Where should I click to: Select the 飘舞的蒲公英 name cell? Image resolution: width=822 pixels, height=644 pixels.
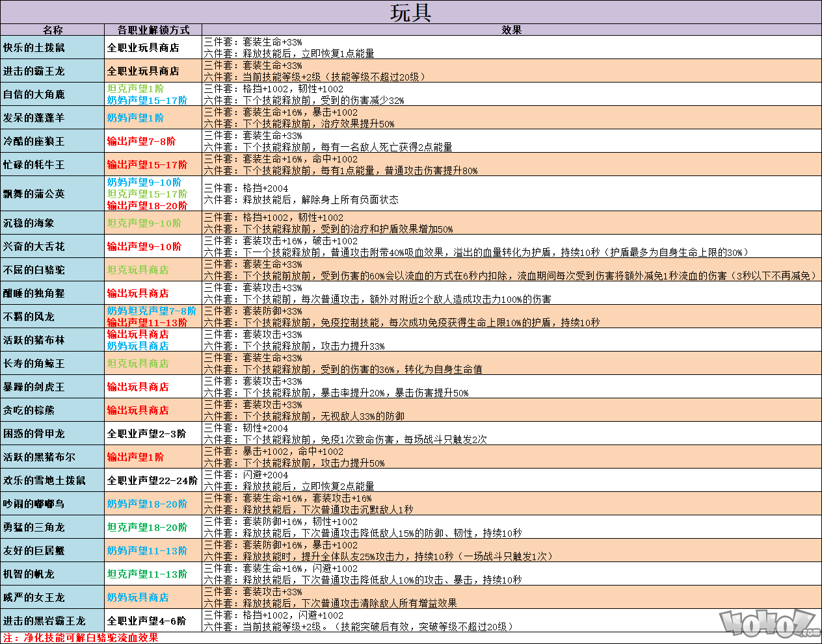coord(34,194)
